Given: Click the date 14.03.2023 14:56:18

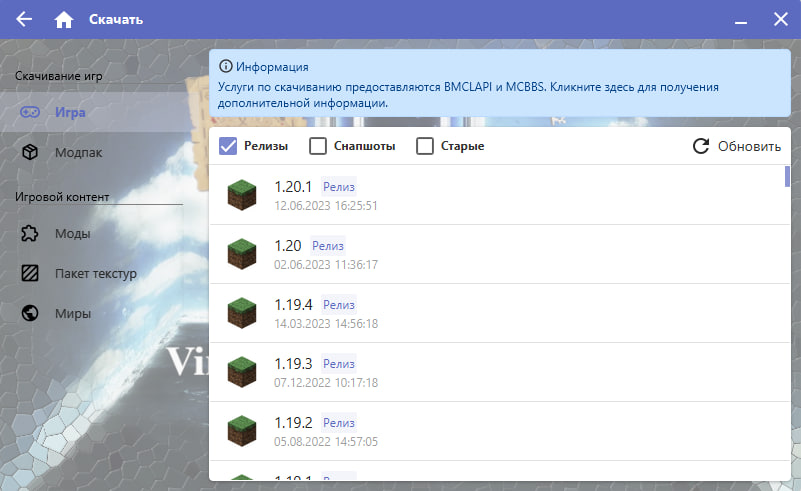Looking at the screenshot, I should point(326,324).
